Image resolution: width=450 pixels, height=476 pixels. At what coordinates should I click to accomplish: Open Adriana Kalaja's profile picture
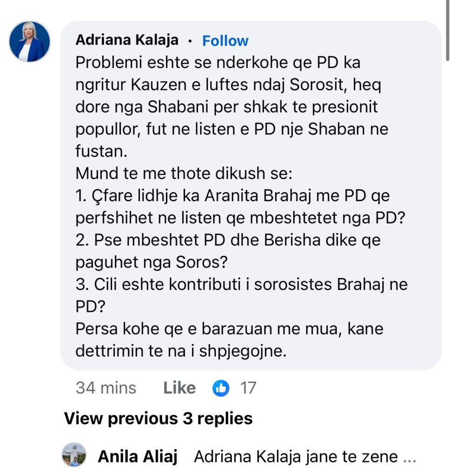(29, 41)
